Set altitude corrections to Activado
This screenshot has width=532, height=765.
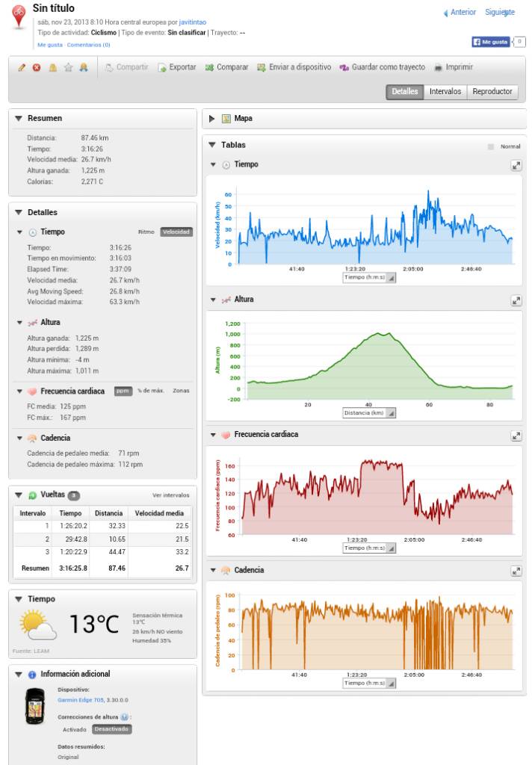pos(75,729)
